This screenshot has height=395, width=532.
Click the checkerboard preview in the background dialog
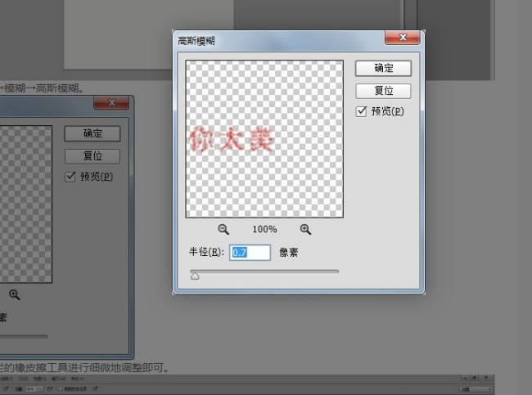point(25,204)
